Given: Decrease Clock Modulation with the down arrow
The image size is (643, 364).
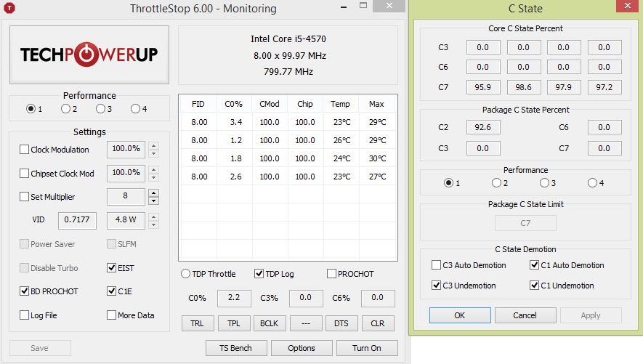Looking at the screenshot, I should point(153,153).
